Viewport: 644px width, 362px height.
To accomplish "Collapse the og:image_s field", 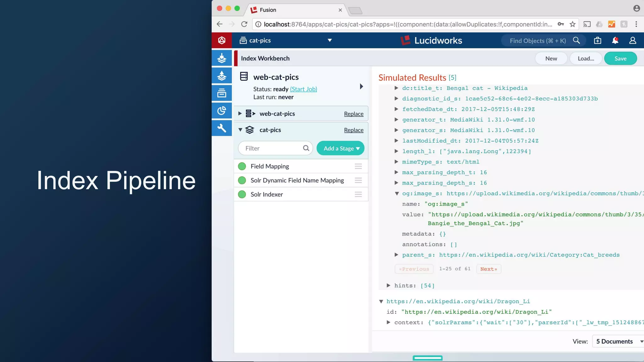I will coord(397,194).
